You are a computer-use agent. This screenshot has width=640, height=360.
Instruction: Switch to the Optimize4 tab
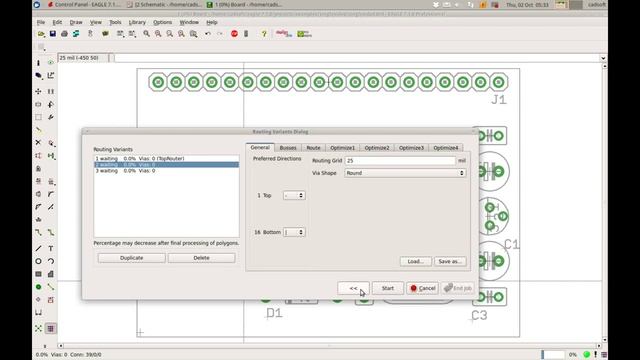pos(445,148)
